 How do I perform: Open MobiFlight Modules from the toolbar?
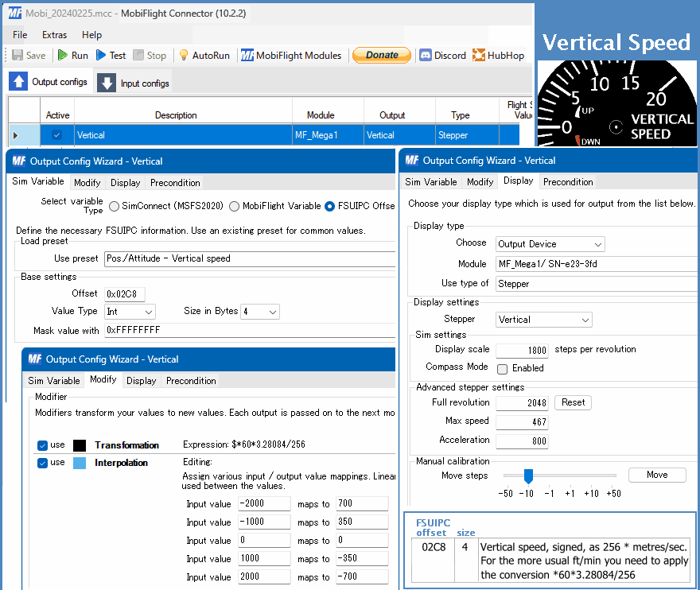pyautogui.click(x=291, y=56)
